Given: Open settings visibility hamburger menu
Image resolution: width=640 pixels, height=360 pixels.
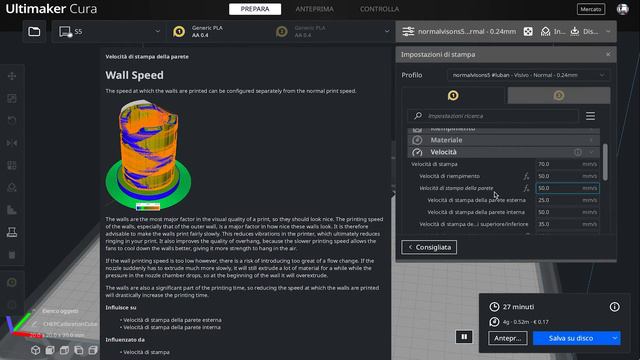Looking at the screenshot, I should (590, 116).
